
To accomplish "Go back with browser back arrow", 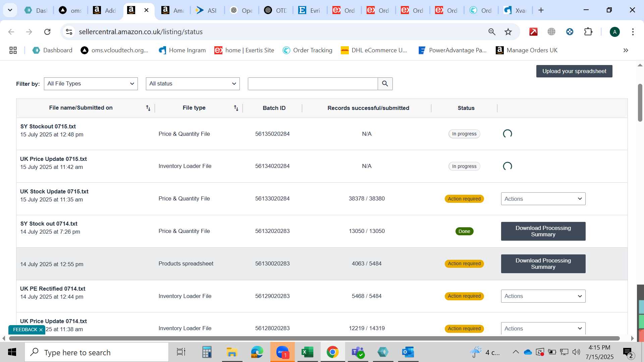I will tap(11, 32).
